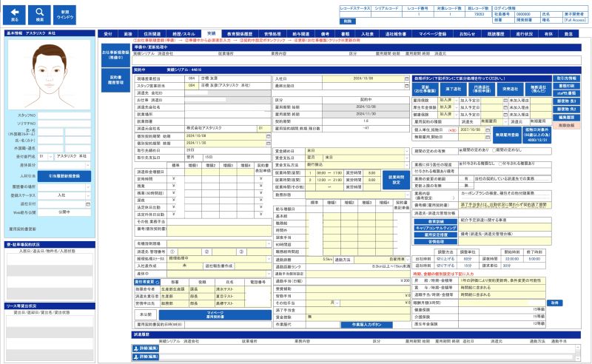Open the 経歴/スキル tab

(184, 34)
